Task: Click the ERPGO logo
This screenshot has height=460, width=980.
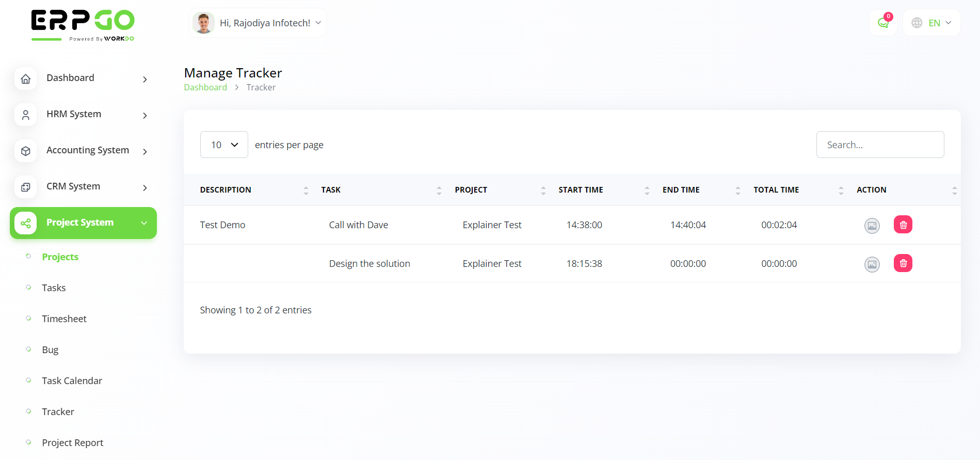Action: [x=83, y=25]
